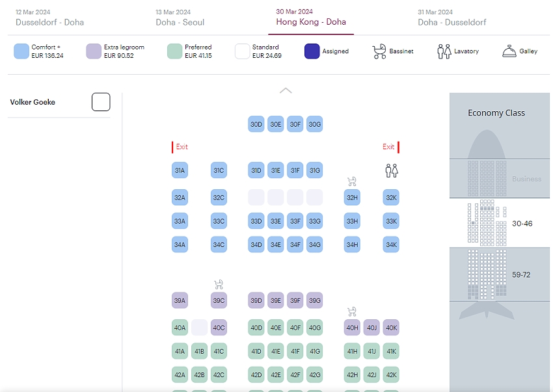Click the lavatory icon beside seat 31G
553x392 pixels.
point(391,170)
